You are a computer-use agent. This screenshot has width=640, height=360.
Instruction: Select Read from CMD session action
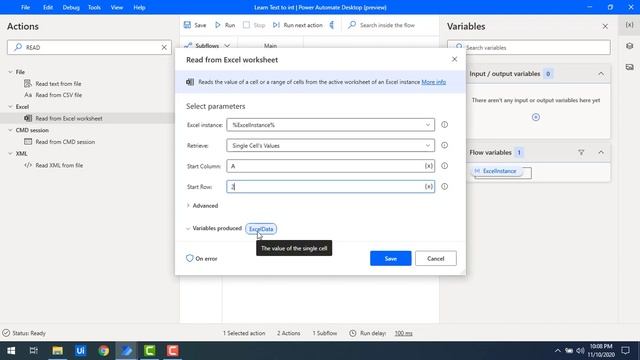coord(65,142)
